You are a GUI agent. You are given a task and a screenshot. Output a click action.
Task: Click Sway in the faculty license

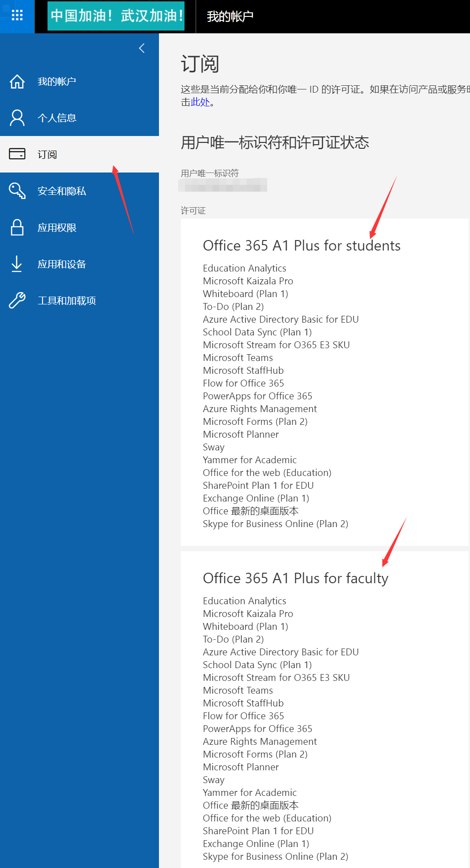click(x=214, y=780)
